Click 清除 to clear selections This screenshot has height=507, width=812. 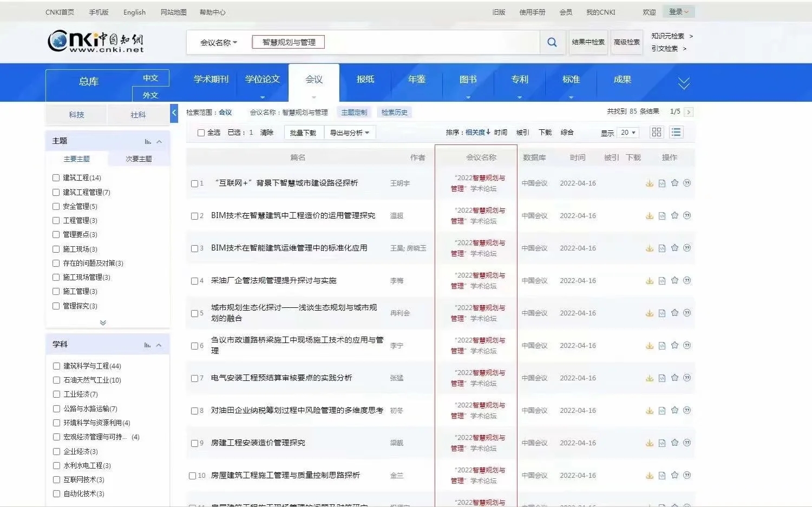click(267, 133)
